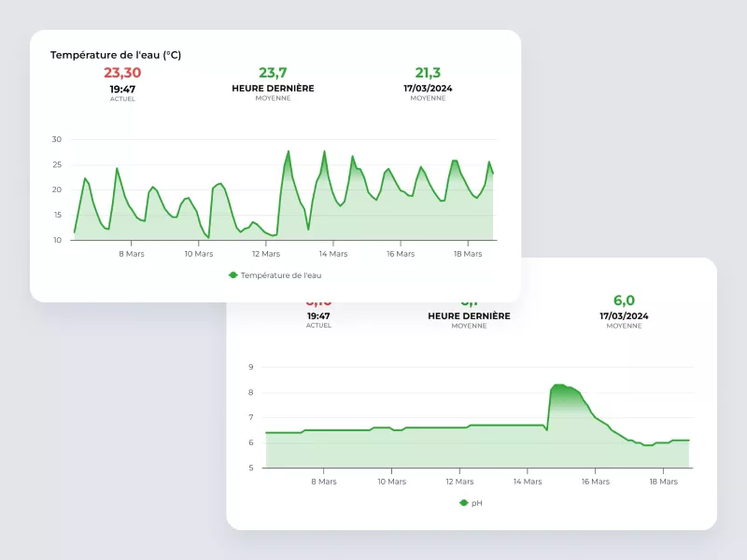Click the pH plateau peak above 8

[559, 385]
